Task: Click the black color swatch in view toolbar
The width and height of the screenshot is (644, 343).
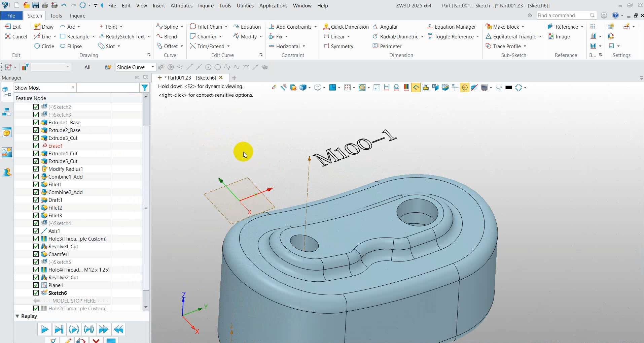Action: pyautogui.click(x=509, y=88)
